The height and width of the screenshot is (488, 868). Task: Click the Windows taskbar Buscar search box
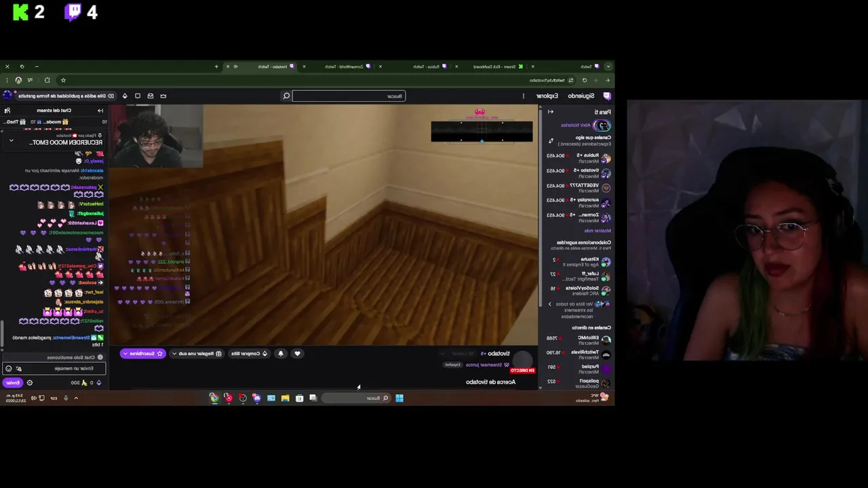[356, 398]
